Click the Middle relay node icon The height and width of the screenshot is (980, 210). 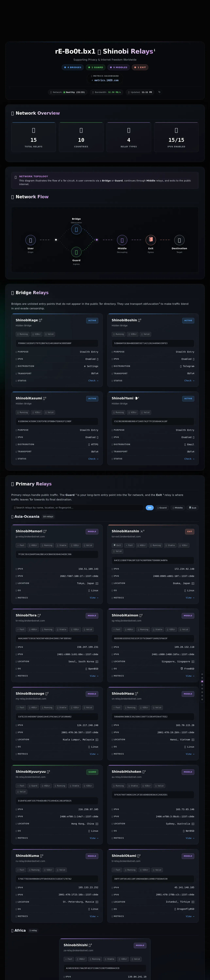pos(122,240)
